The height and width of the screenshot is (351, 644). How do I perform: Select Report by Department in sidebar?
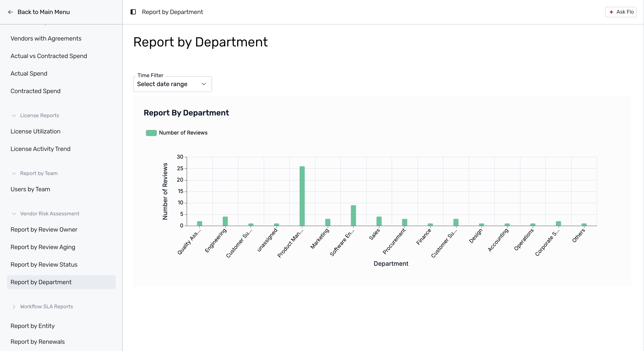61,282
